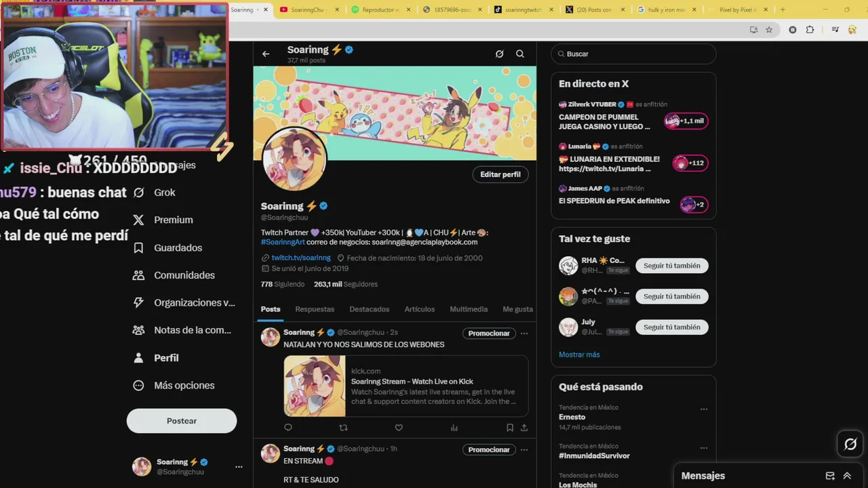Open the SPEEDRUN de PEAK live space
868x488 pixels.
[633, 197]
